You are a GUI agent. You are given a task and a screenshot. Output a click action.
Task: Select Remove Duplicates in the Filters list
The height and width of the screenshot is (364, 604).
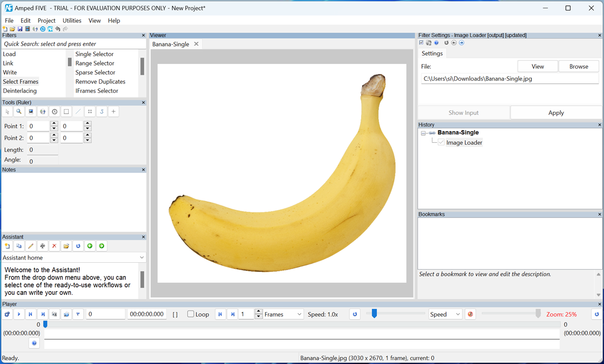pos(101,81)
